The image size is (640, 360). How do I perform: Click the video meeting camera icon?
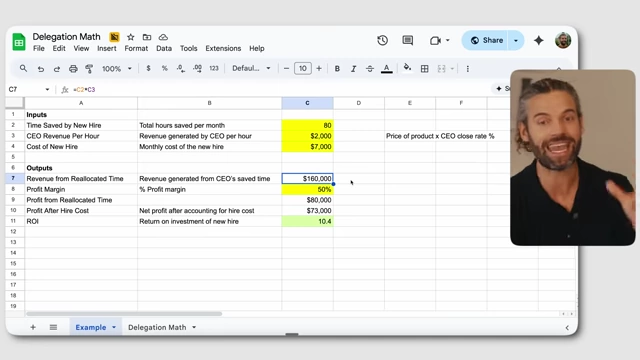[435, 40]
